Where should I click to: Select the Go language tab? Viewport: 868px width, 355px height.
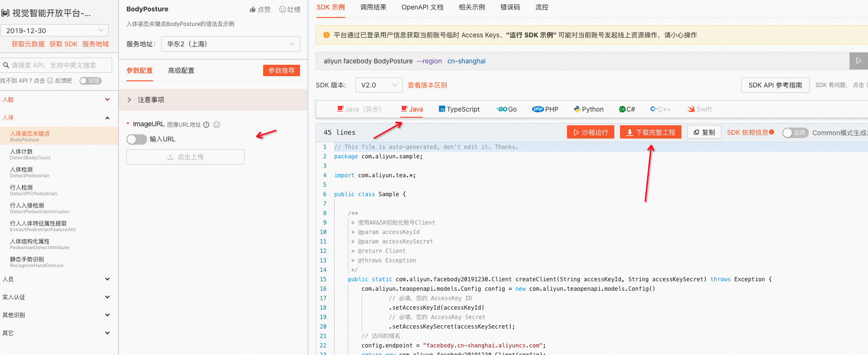pyautogui.click(x=506, y=109)
